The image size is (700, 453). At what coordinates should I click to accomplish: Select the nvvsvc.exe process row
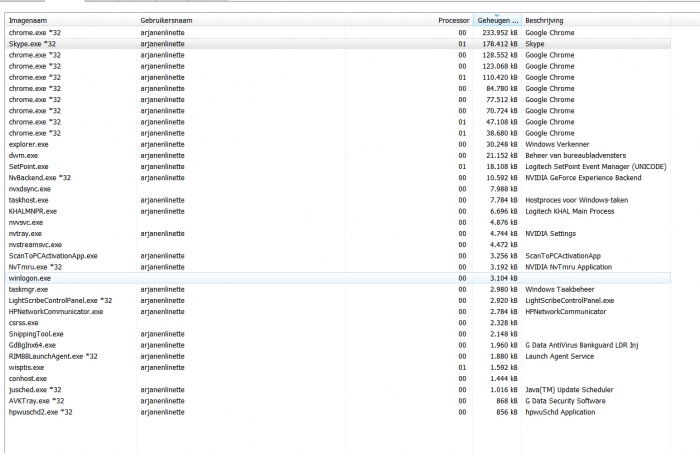[338, 222]
